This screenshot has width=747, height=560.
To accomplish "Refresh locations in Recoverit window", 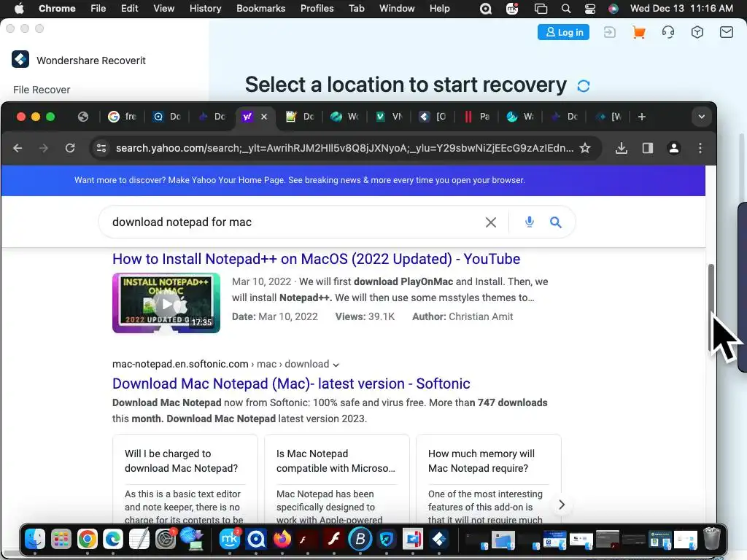I will [x=584, y=86].
